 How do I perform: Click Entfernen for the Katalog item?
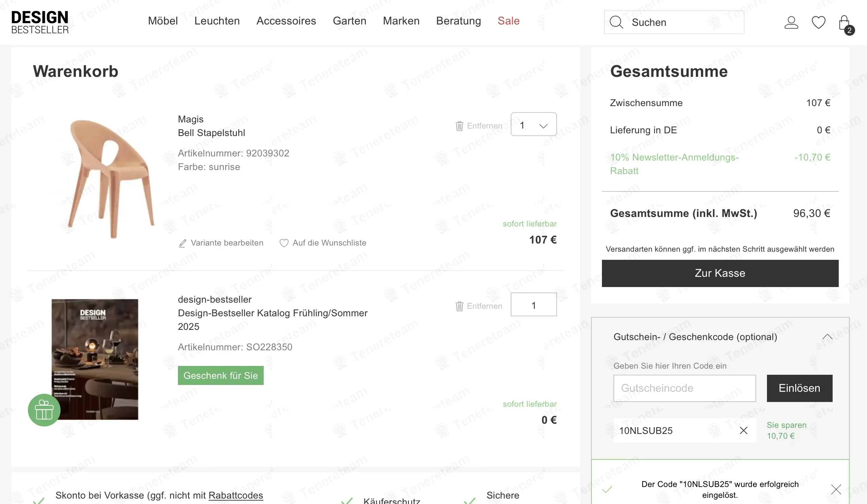click(x=485, y=306)
